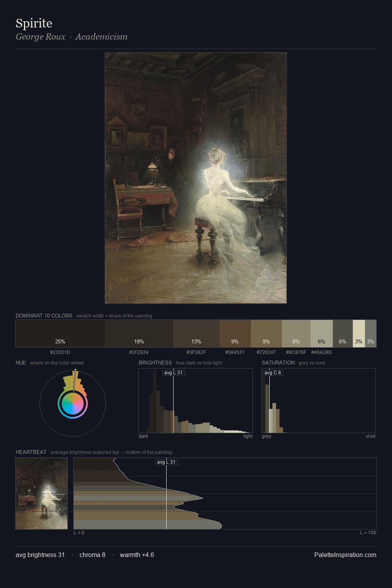Click the chroma 8 footer text
392x588 pixels.
click(93, 555)
